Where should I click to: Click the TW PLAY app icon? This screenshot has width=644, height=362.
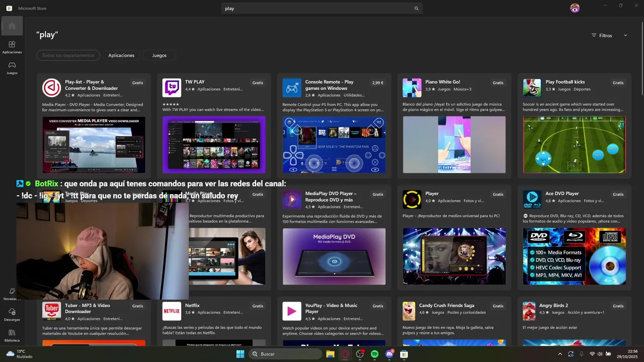(172, 87)
